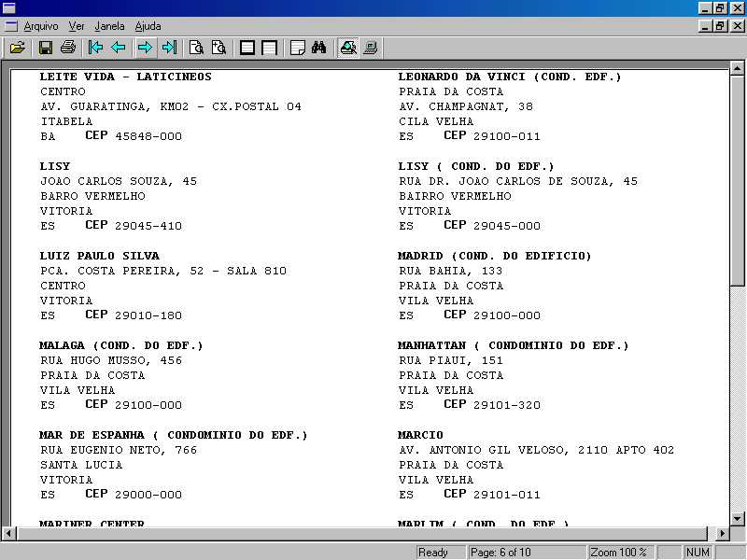This screenshot has width=747, height=560.
Task: Select the 'MADRID (COND. DO EDIFICIO)' heading
Action: pyautogui.click(x=495, y=256)
